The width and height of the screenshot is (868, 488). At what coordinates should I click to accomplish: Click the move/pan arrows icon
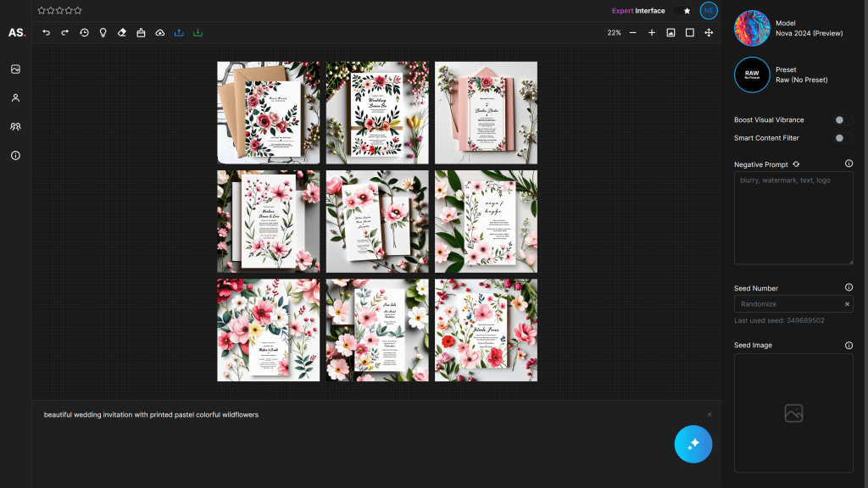tap(709, 33)
